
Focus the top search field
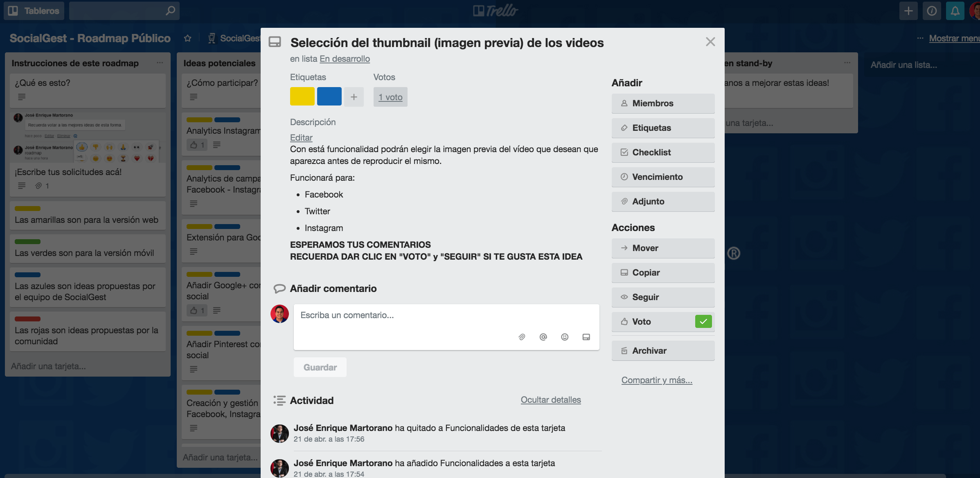[x=124, y=11]
